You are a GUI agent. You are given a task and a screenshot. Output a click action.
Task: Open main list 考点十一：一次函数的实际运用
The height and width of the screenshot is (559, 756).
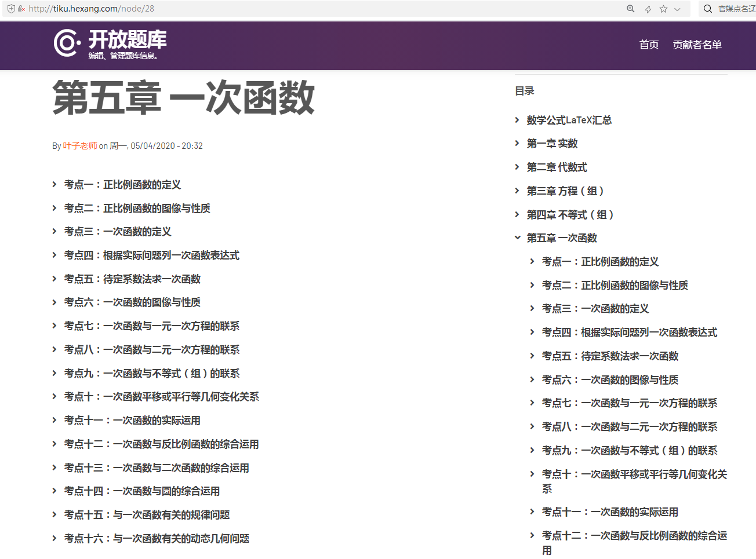pos(132,420)
